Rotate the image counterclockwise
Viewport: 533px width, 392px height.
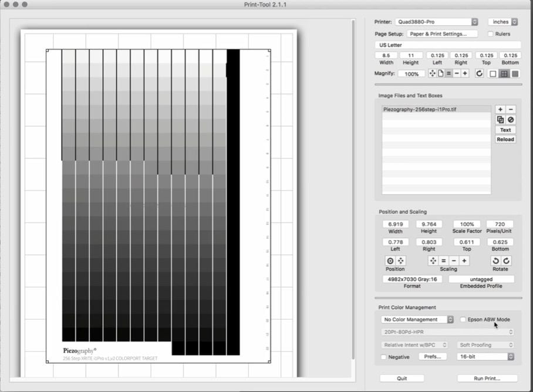(495, 261)
